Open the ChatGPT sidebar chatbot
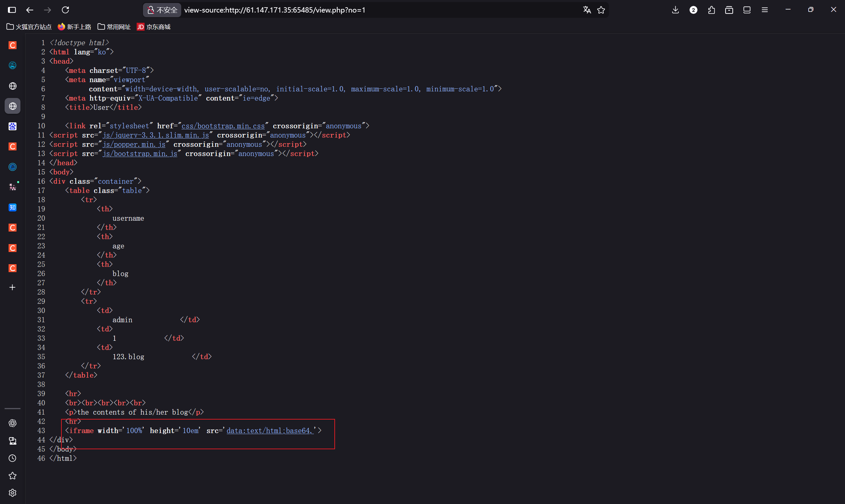The image size is (845, 504). [x=13, y=423]
